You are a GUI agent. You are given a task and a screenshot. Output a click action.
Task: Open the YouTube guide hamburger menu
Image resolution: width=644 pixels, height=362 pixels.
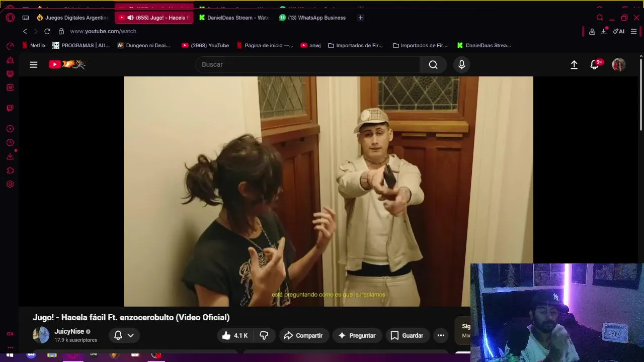pyautogui.click(x=34, y=64)
